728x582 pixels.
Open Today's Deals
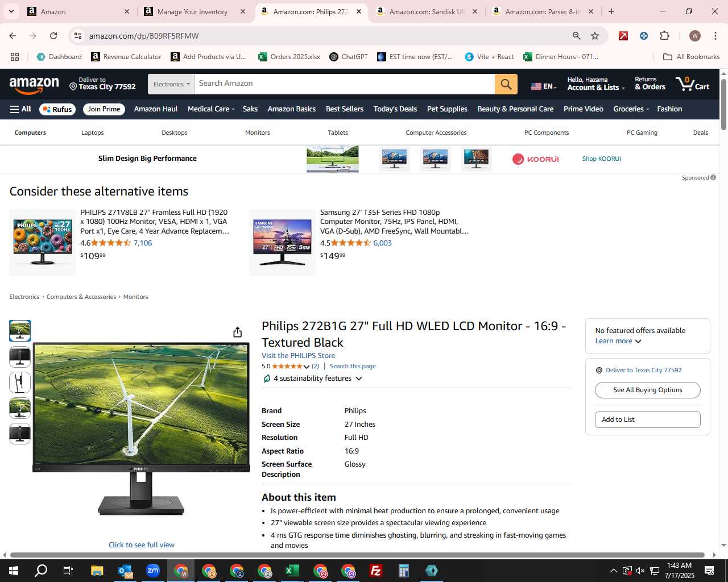(x=395, y=109)
